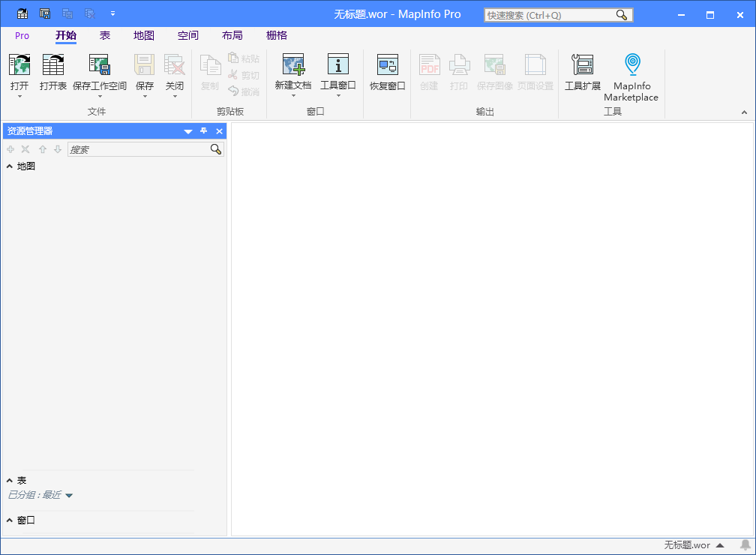Screen dimensions: 756x555
Task: Expand the 关闭 dropdown arrow
Action: (175, 97)
